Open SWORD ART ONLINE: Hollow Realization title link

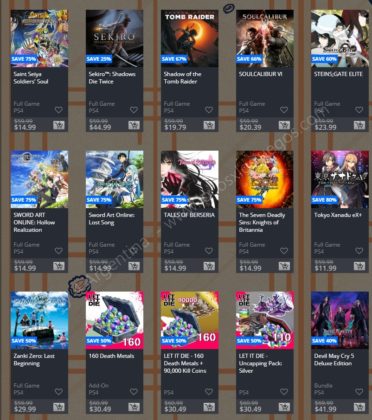(x=34, y=222)
